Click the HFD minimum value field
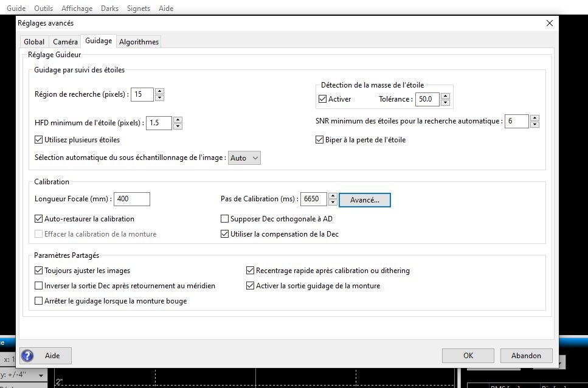The width and height of the screenshot is (588, 388). click(159, 123)
